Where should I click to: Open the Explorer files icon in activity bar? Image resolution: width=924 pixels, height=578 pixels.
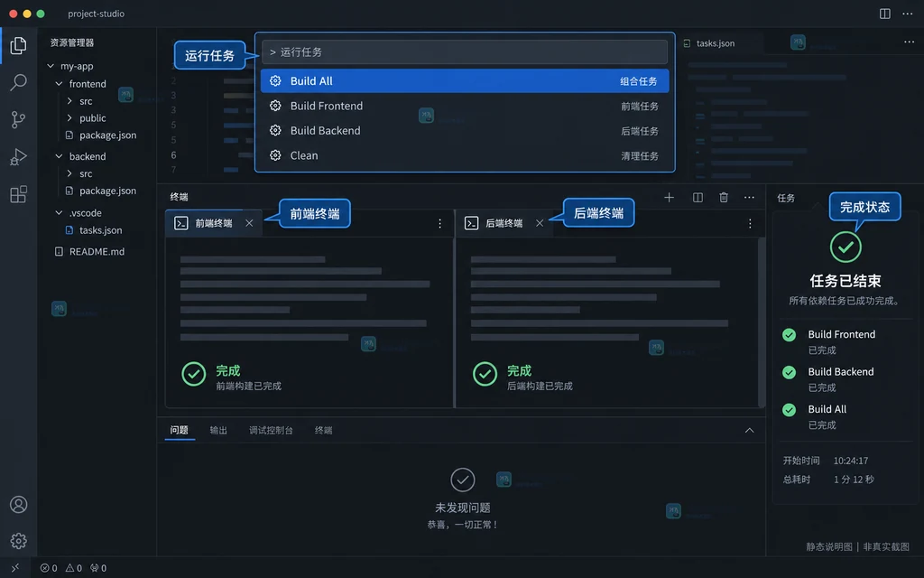18,45
